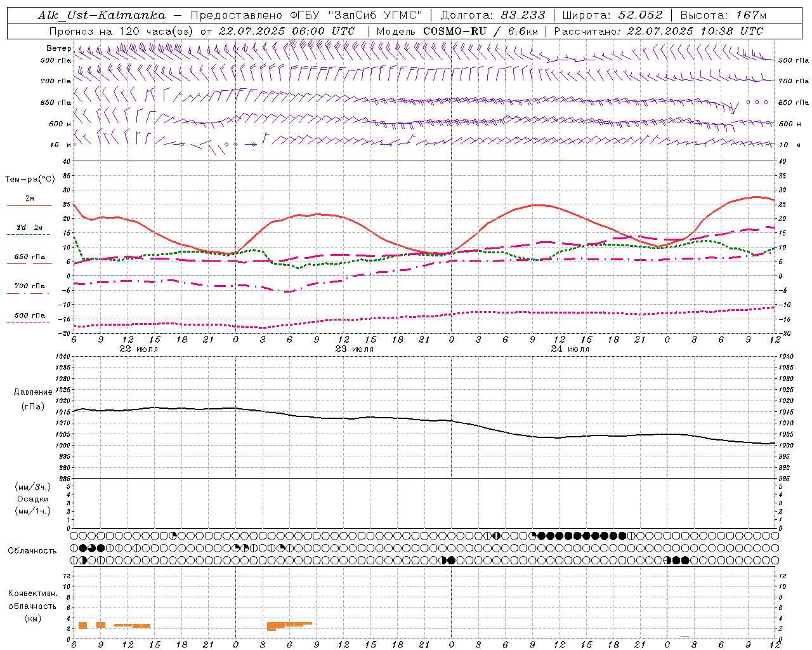
Task: Click the "Конвективн." label
Action: [x=32, y=594]
